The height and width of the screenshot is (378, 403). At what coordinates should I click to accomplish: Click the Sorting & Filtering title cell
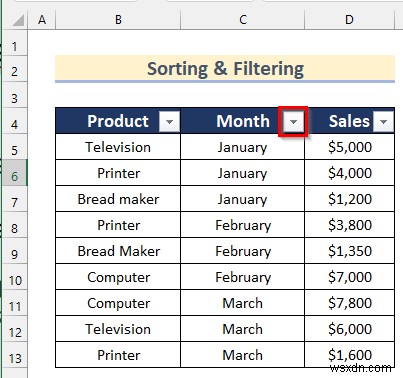pyautogui.click(x=225, y=69)
